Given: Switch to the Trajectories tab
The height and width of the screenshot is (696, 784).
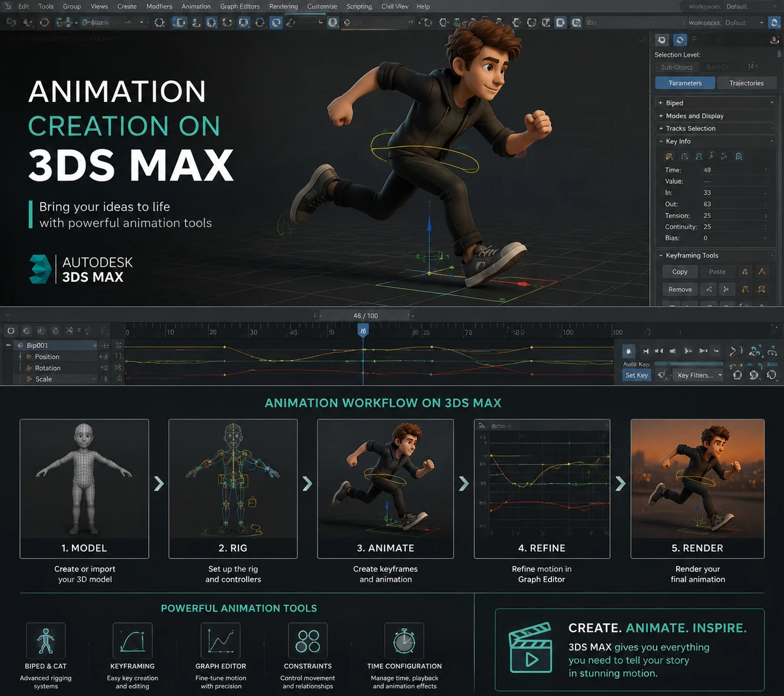Looking at the screenshot, I should (x=746, y=83).
